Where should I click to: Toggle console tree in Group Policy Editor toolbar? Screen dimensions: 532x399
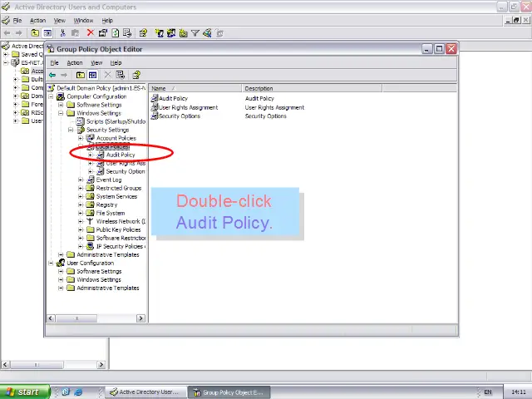pyautogui.click(x=92, y=75)
